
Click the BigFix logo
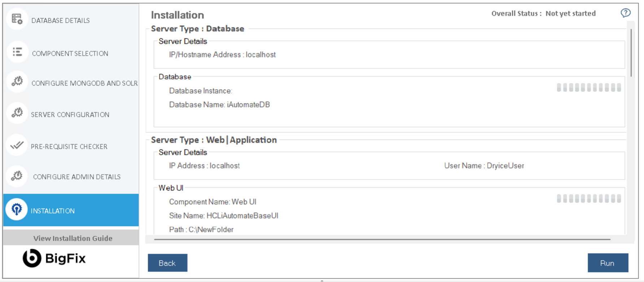point(54,258)
